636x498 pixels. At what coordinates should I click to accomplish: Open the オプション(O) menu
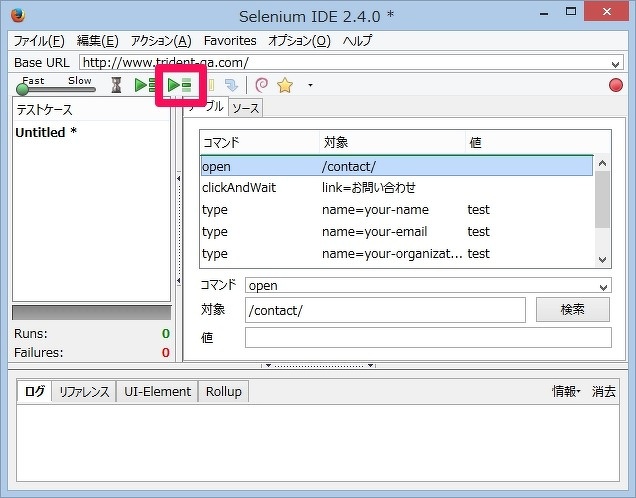pos(299,40)
